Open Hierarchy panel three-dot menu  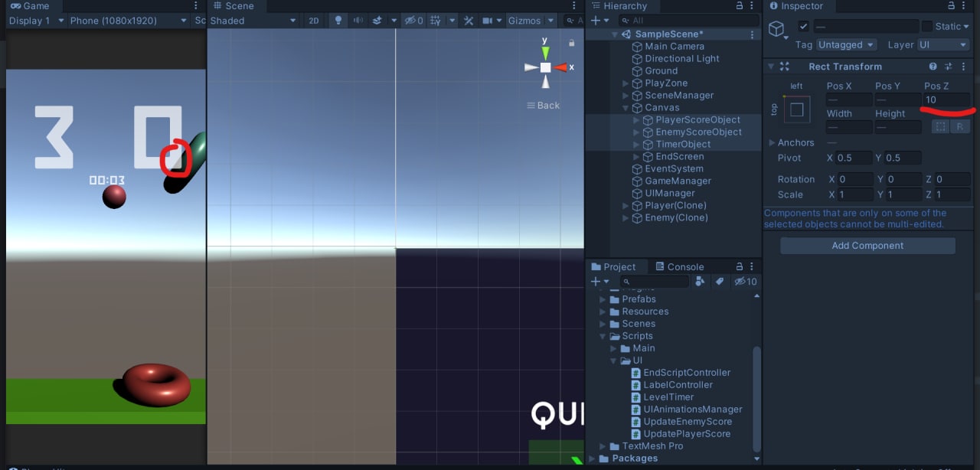tap(753, 6)
